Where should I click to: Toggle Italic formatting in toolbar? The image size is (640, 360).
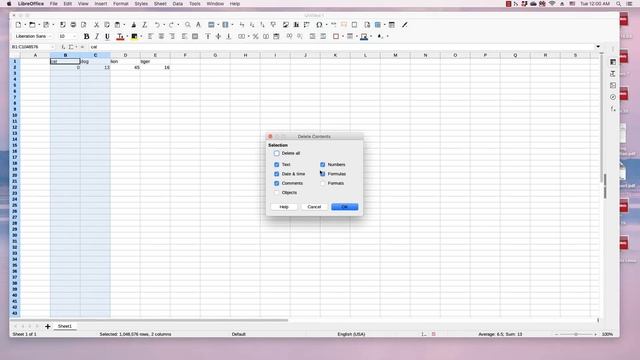pos(97,36)
